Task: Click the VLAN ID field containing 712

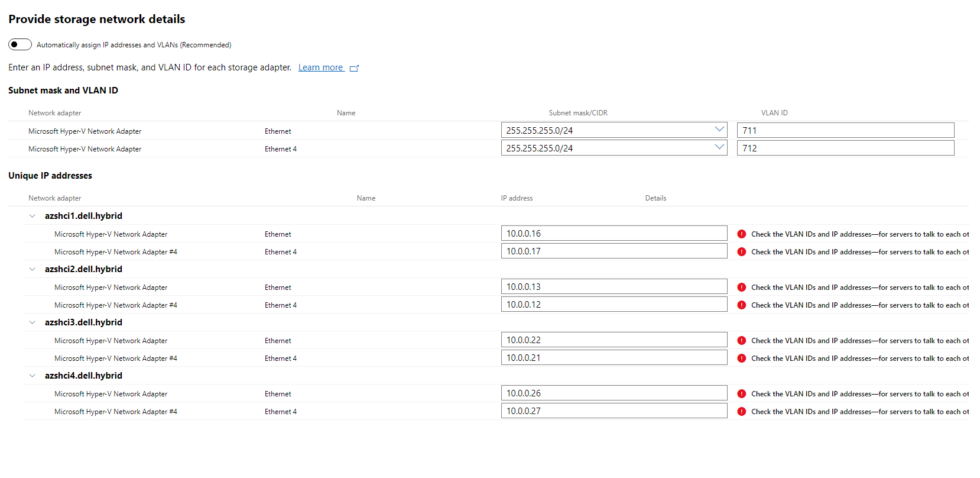Action: pyautogui.click(x=845, y=148)
